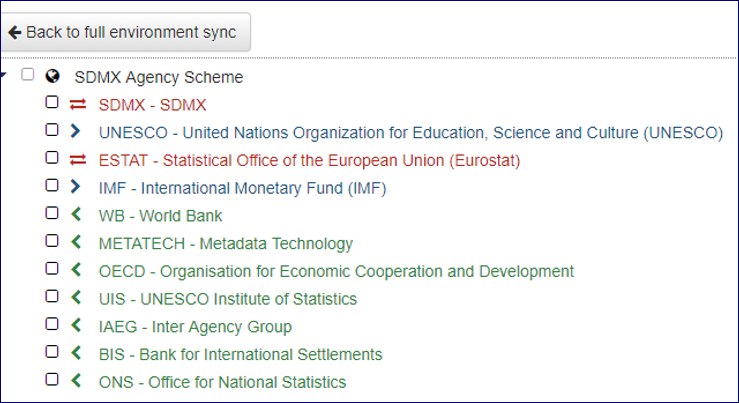Collapse the SDMX Agency Scheme tree node
The height and width of the screenshot is (403, 739).
coord(6,75)
